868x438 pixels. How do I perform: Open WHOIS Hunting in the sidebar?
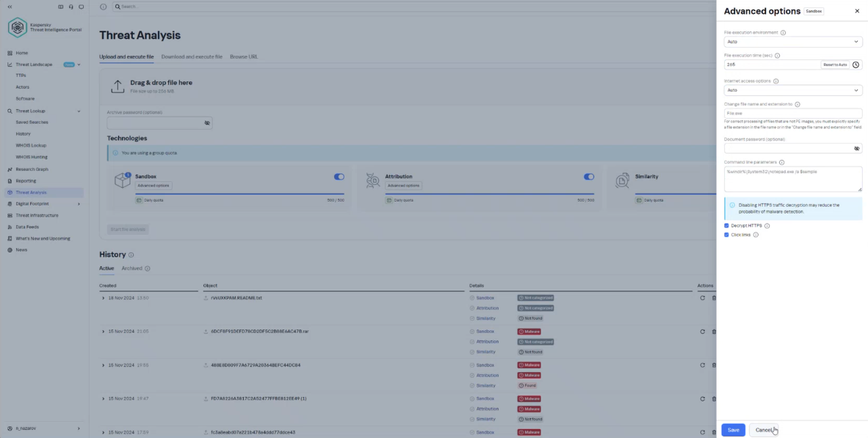point(32,157)
